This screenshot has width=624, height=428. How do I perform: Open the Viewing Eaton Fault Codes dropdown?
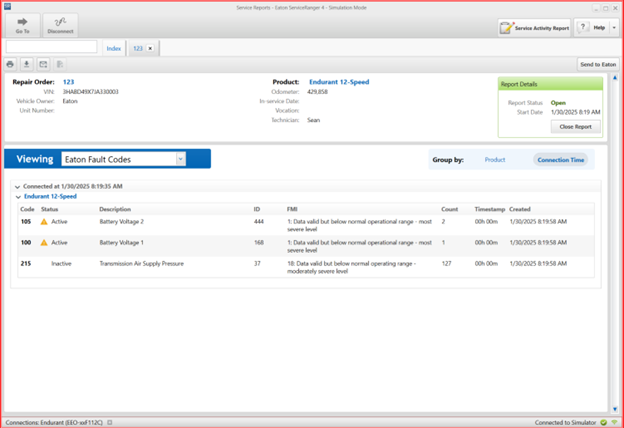click(180, 159)
